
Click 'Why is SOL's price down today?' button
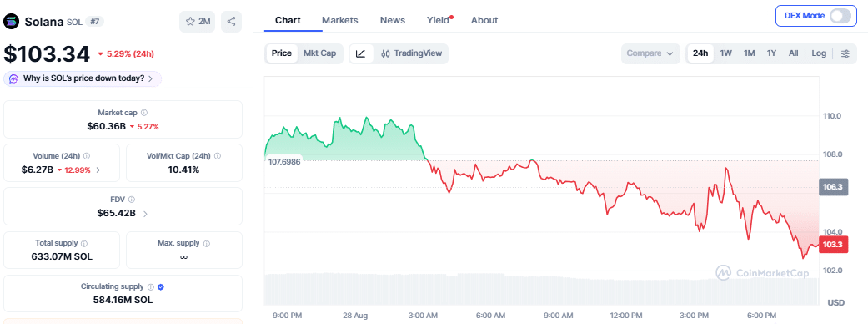(x=83, y=78)
